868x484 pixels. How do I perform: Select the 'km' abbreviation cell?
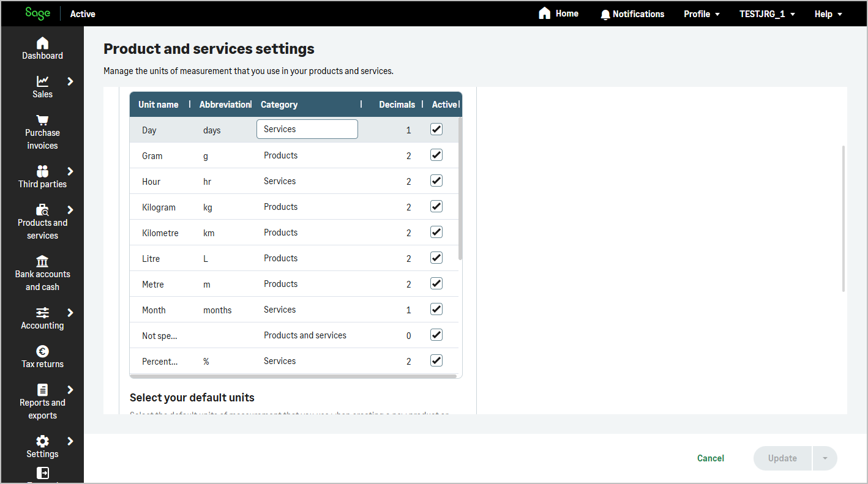(209, 233)
